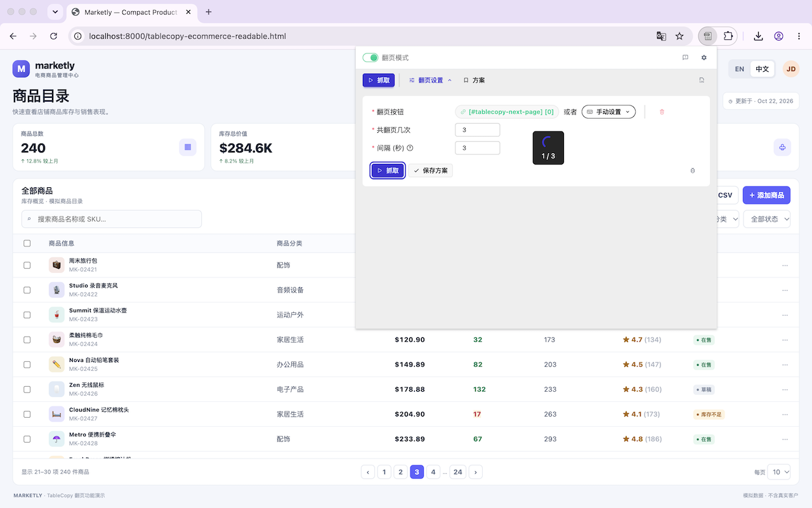Image resolution: width=812 pixels, height=508 pixels.
Task: Click the JD user avatar
Action: 790,69
